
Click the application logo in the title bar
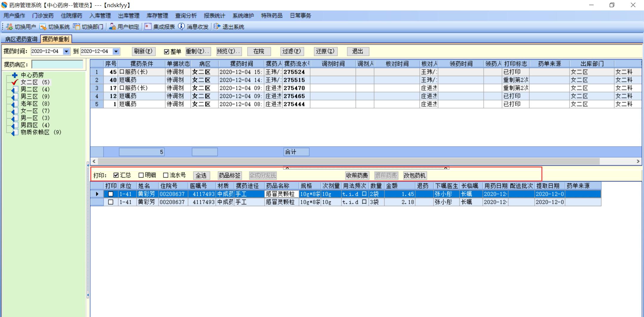point(4,5)
